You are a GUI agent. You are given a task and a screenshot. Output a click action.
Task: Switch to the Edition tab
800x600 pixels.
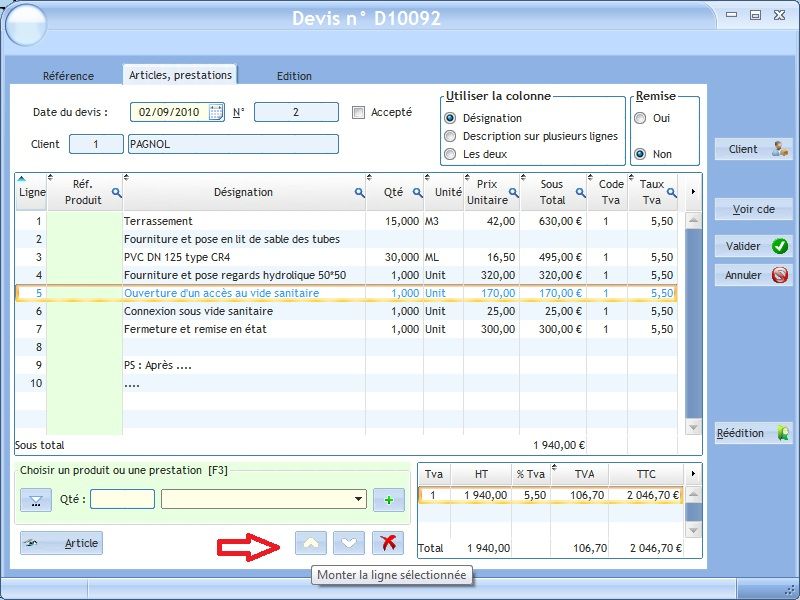tap(294, 76)
